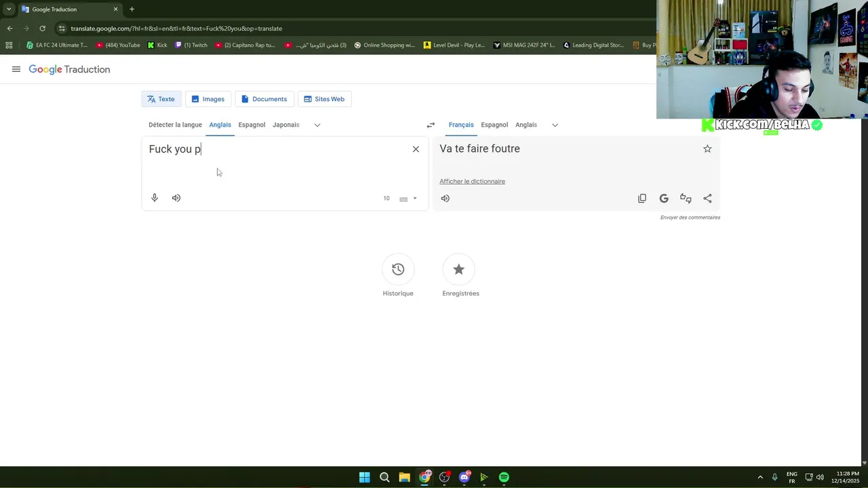The image size is (868, 488).
Task: Open the Chrome tab search dropdown
Action: pyautogui.click(x=9, y=9)
